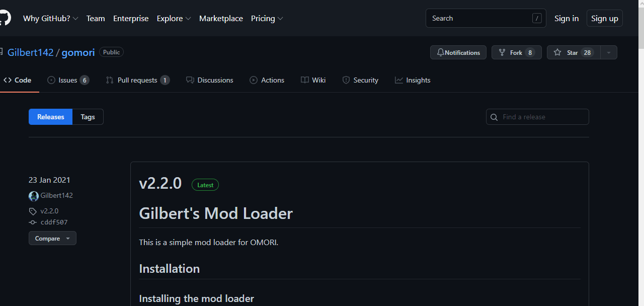View the fork count 8
The height and width of the screenshot is (306, 644).
click(530, 52)
